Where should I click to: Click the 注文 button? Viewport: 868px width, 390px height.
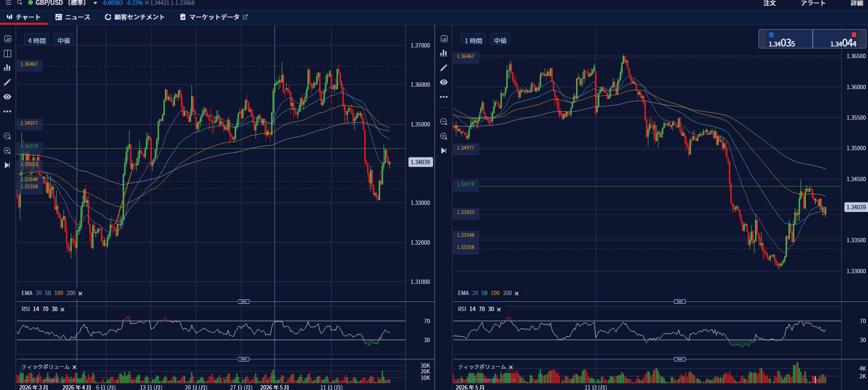point(770,3)
